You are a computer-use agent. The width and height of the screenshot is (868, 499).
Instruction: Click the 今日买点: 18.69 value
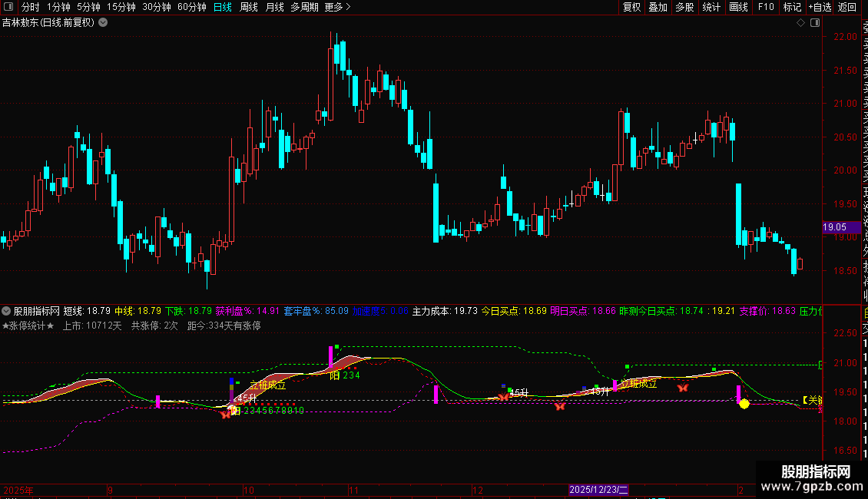(x=514, y=311)
